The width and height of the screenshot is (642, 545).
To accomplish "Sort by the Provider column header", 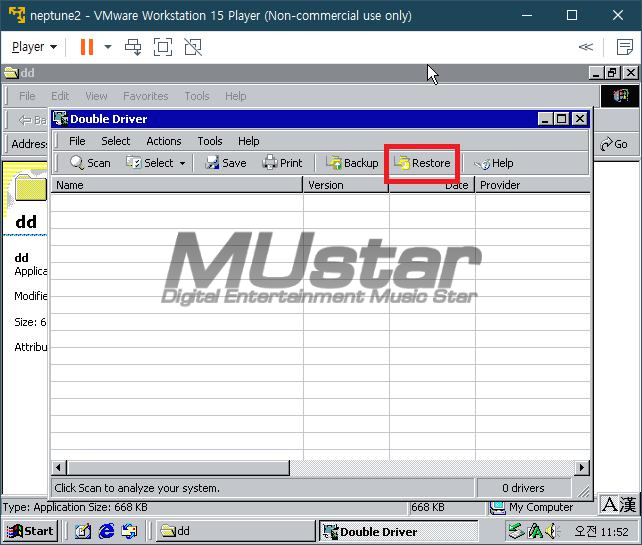I will [x=533, y=185].
